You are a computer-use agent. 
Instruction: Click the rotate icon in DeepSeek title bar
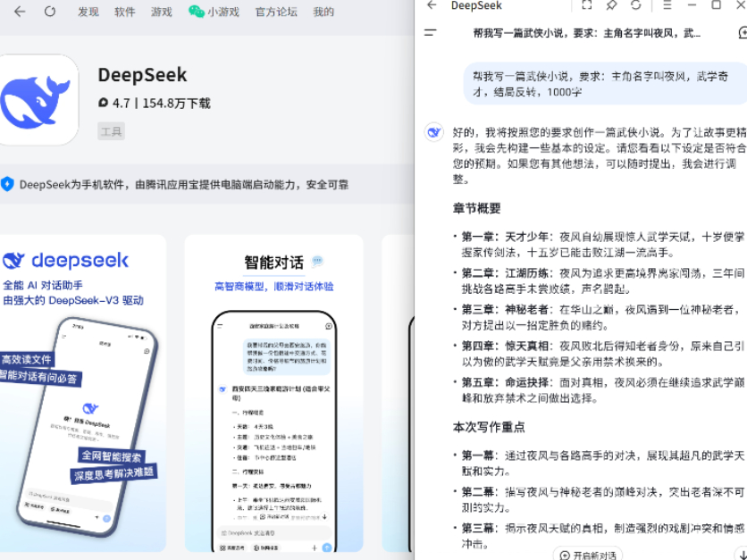[636, 4]
